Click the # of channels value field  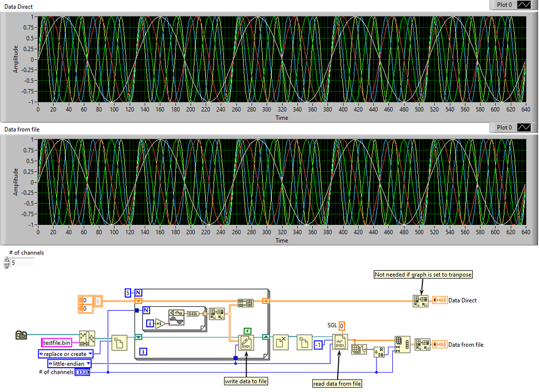(22, 263)
